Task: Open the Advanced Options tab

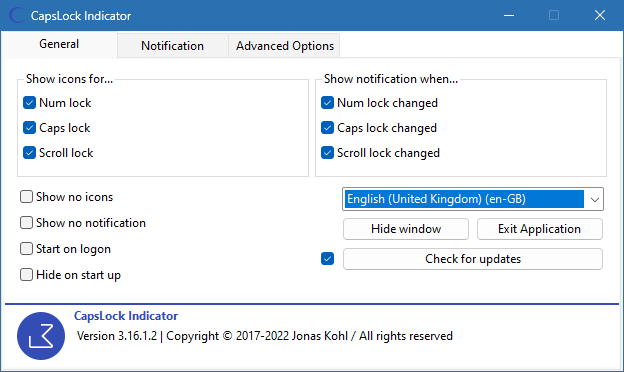Action: (x=285, y=46)
